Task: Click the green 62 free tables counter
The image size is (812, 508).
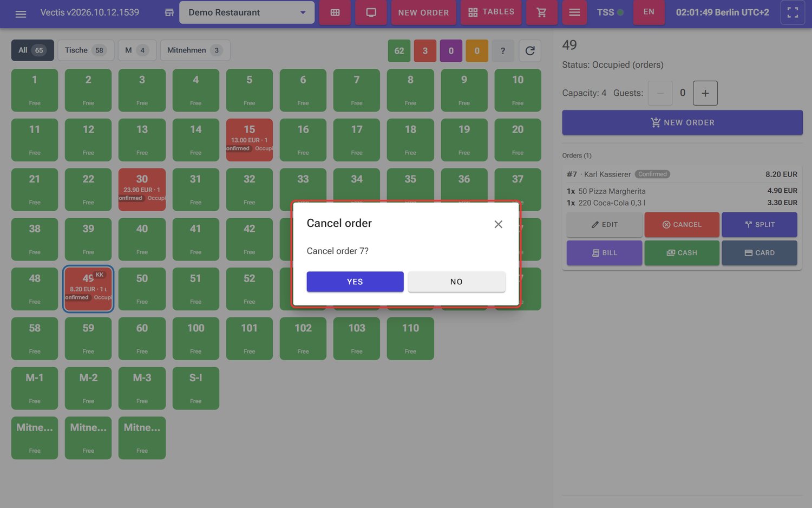Action: [x=399, y=51]
